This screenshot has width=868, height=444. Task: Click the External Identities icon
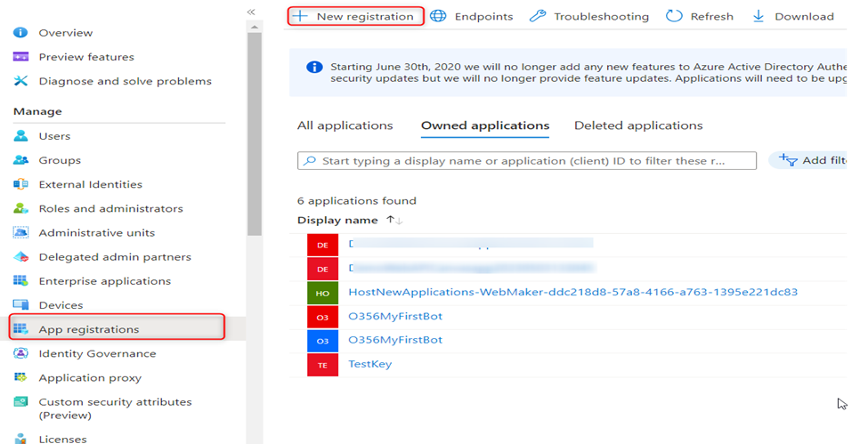point(20,184)
